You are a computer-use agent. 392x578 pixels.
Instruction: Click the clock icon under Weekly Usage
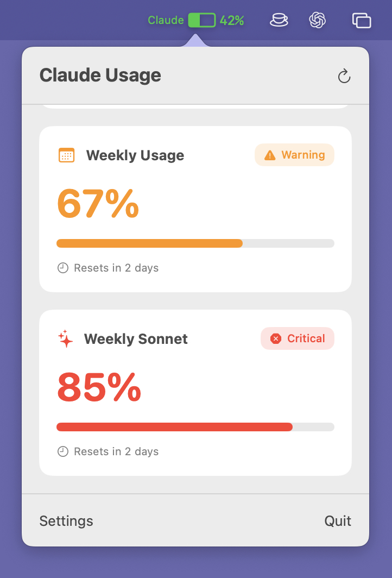point(63,268)
